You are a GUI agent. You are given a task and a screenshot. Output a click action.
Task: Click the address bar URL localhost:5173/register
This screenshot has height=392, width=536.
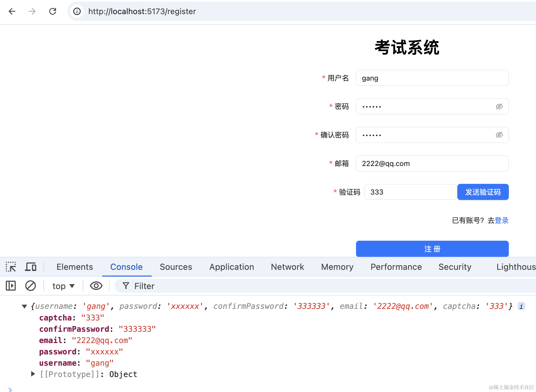click(142, 11)
